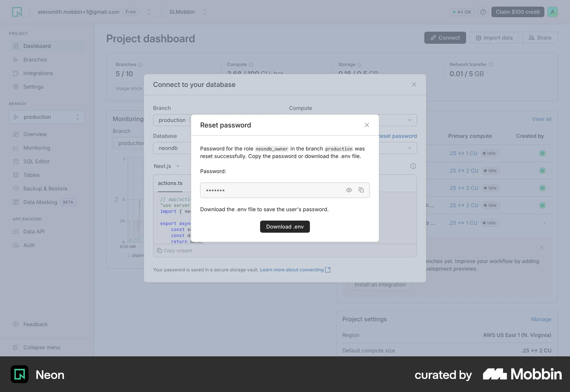The image size is (570, 392).
Task: Click the info circle icon in connect dialog
Action: (413, 166)
